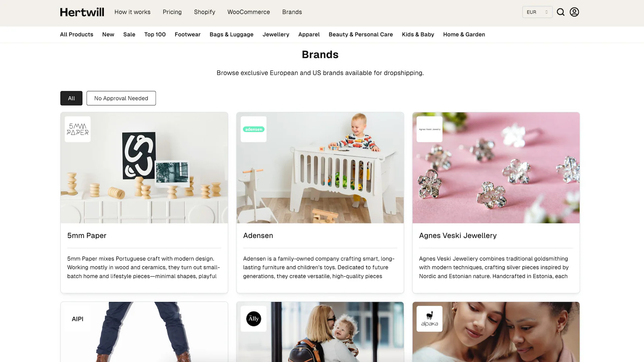The image size is (644, 362).
Task: Go to the Pricing page
Action: [172, 12]
